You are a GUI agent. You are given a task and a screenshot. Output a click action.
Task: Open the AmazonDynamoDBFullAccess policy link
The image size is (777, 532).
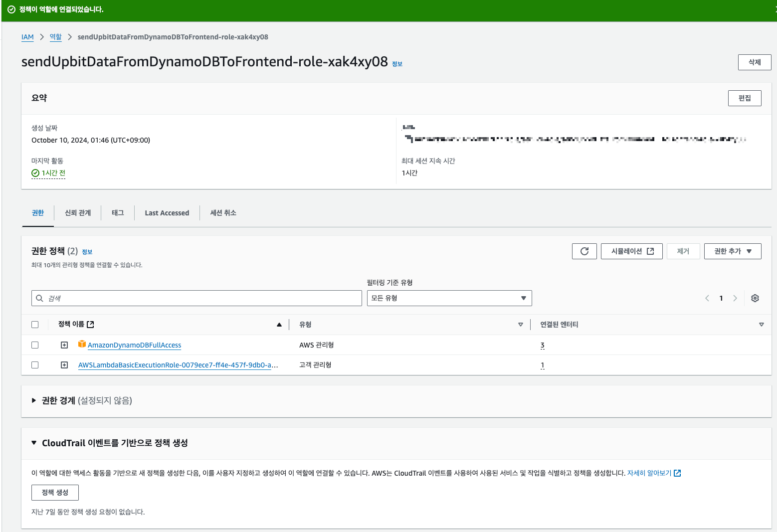point(135,345)
